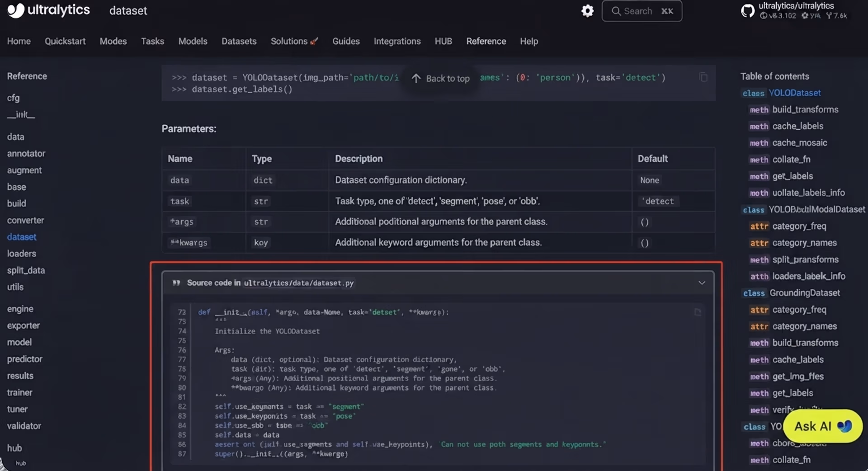Switch to the Modes tab
Image resolution: width=868 pixels, height=471 pixels.
coord(113,41)
